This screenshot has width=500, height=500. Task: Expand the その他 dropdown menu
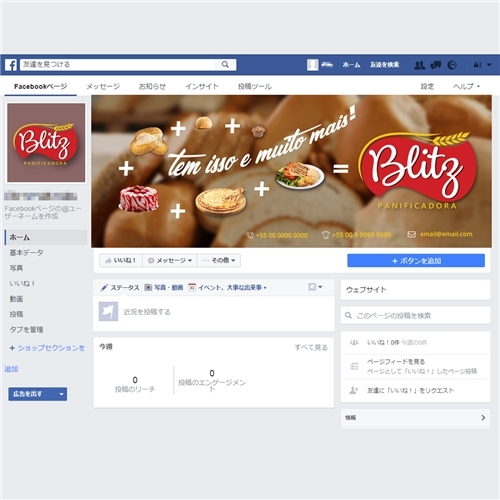click(x=219, y=260)
